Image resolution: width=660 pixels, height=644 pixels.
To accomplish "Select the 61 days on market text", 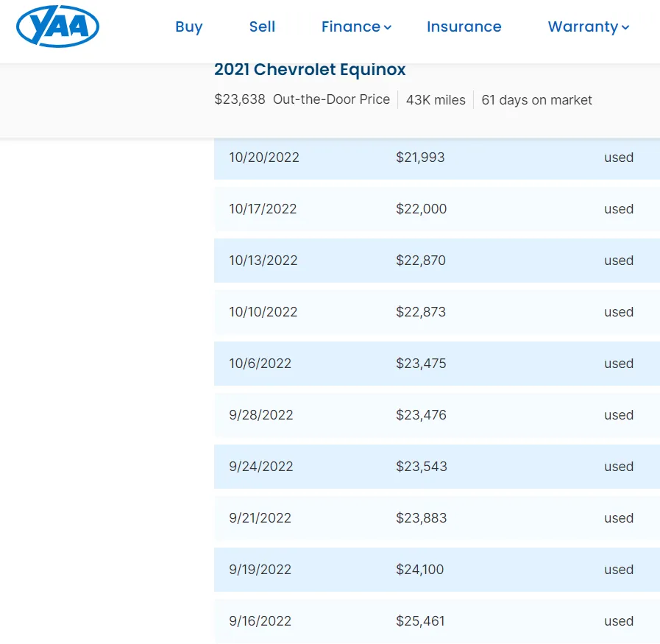I will pos(536,100).
